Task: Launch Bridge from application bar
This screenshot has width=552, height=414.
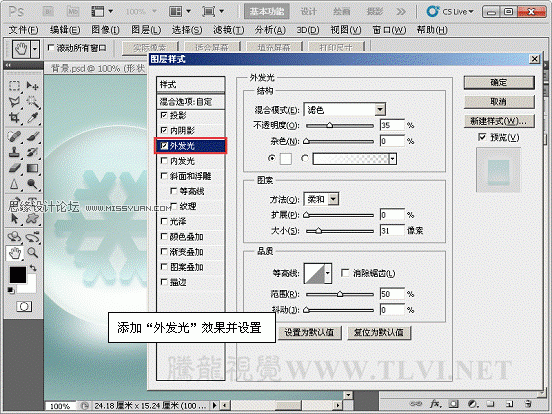Action: coord(48,12)
